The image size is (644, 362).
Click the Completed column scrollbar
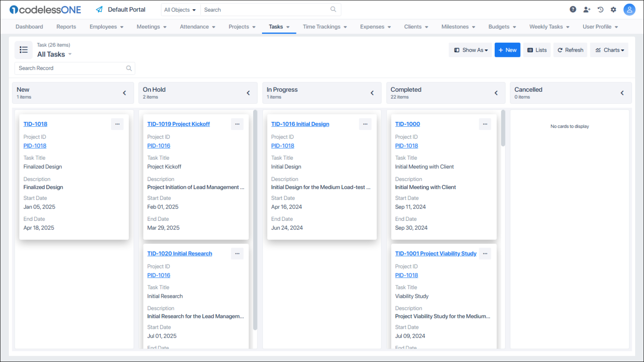tap(503, 128)
